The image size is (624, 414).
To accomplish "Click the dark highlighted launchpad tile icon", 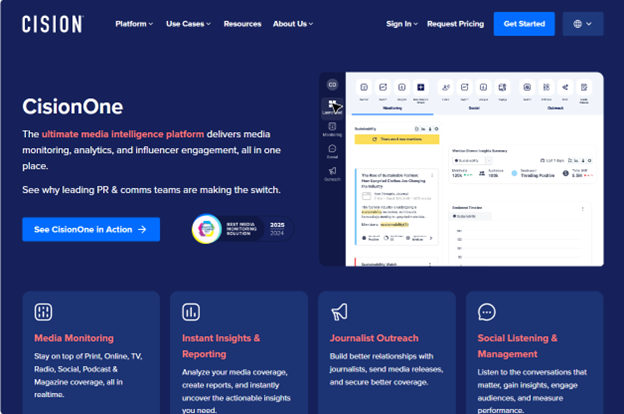I will coord(421,87).
